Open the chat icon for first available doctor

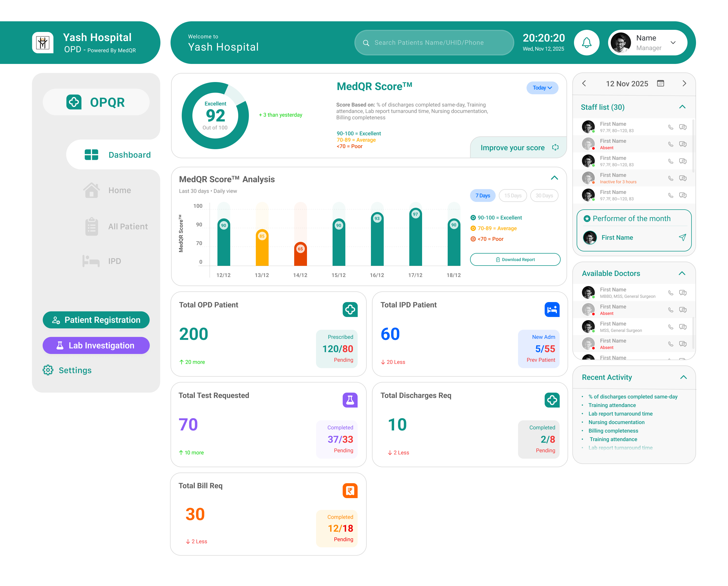[683, 293]
